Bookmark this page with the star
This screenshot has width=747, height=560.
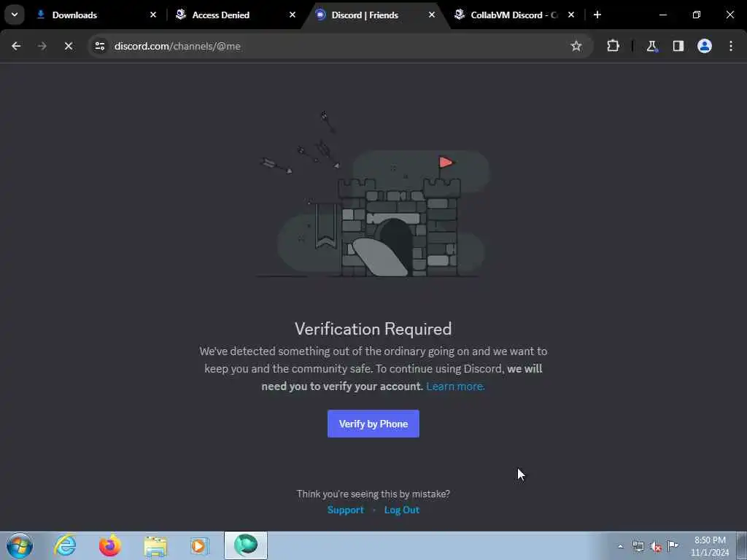click(x=576, y=46)
